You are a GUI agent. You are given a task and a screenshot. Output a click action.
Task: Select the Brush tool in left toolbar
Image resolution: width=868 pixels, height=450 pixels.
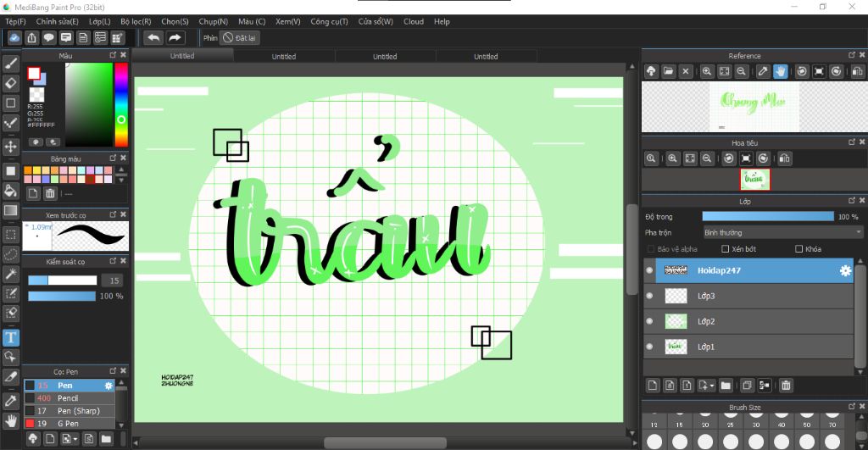(10, 64)
